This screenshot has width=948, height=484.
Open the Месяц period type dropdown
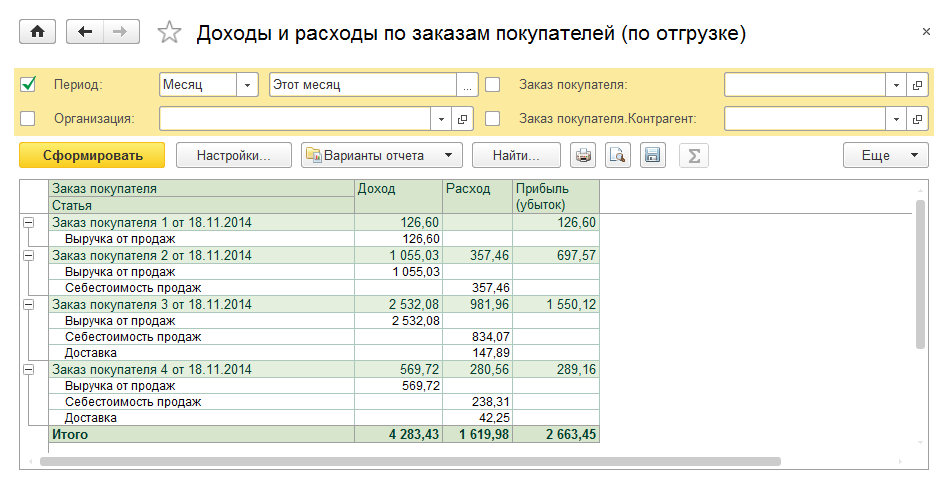(247, 85)
